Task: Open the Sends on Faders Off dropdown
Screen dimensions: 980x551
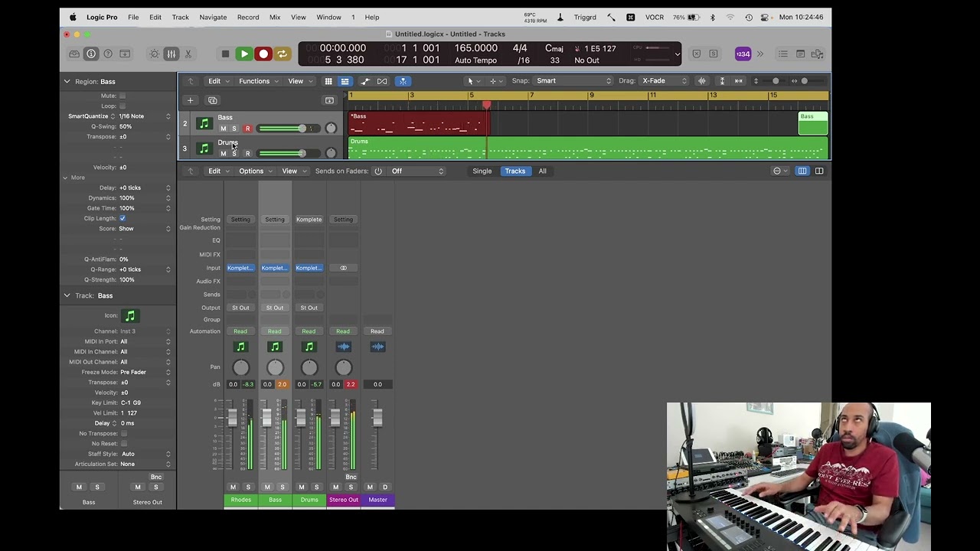Action: tap(417, 171)
